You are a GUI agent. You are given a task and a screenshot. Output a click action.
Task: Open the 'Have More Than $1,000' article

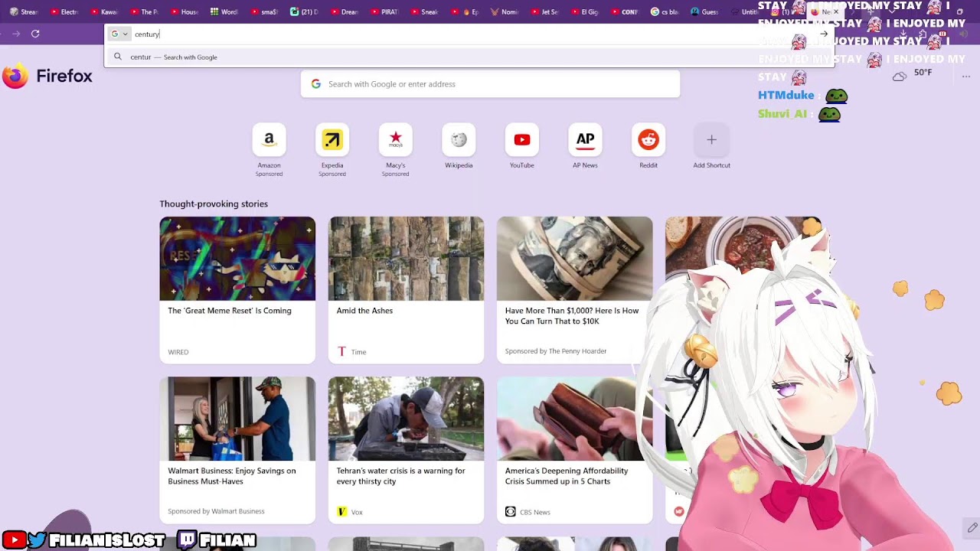click(574, 289)
